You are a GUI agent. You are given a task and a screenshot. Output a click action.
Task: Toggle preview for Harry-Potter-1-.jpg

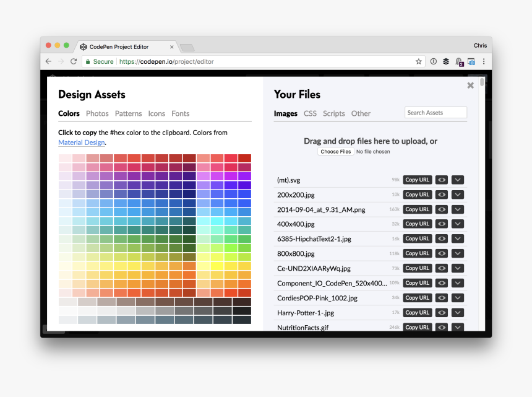point(441,312)
